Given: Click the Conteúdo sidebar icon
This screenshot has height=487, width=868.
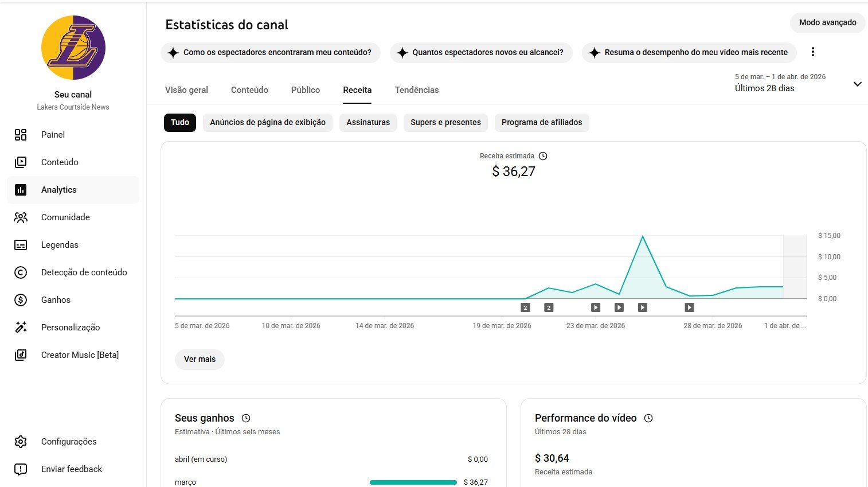Looking at the screenshot, I should (x=21, y=162).
